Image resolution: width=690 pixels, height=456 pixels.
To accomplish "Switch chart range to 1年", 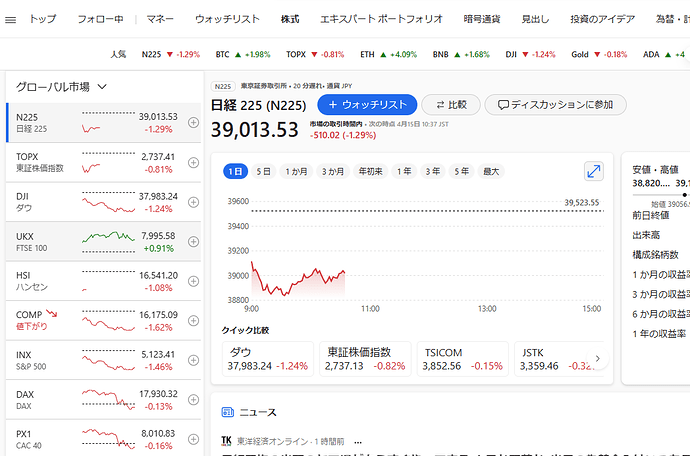I will click(x=404, y=171).
